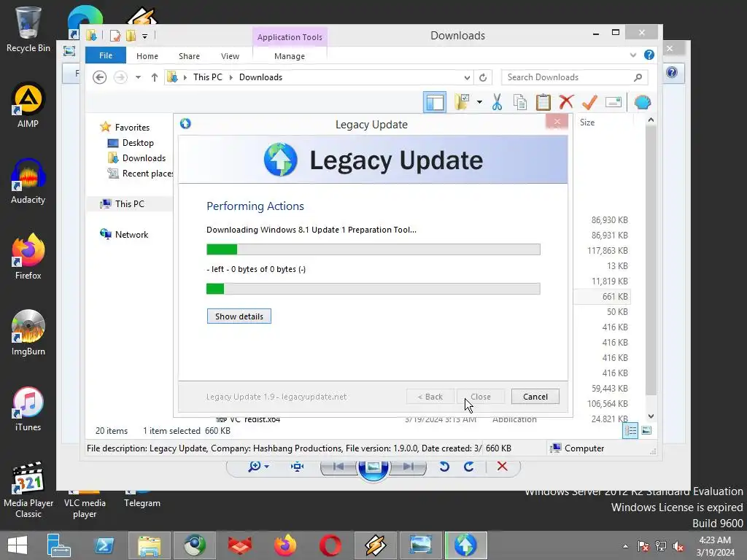Click the Properties quick access icon
Image resolution: width=747 pixels, height=560 pixels.
(115, 36)
